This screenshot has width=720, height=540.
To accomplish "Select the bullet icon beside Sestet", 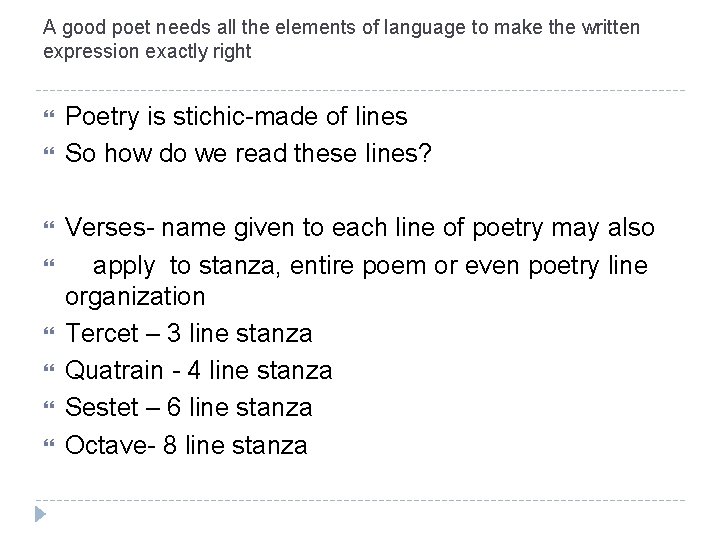I will (47, 408).
